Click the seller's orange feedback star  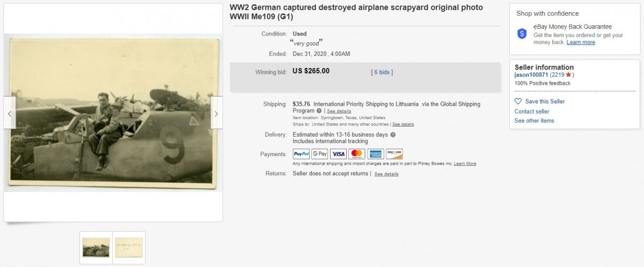point(568,75)
